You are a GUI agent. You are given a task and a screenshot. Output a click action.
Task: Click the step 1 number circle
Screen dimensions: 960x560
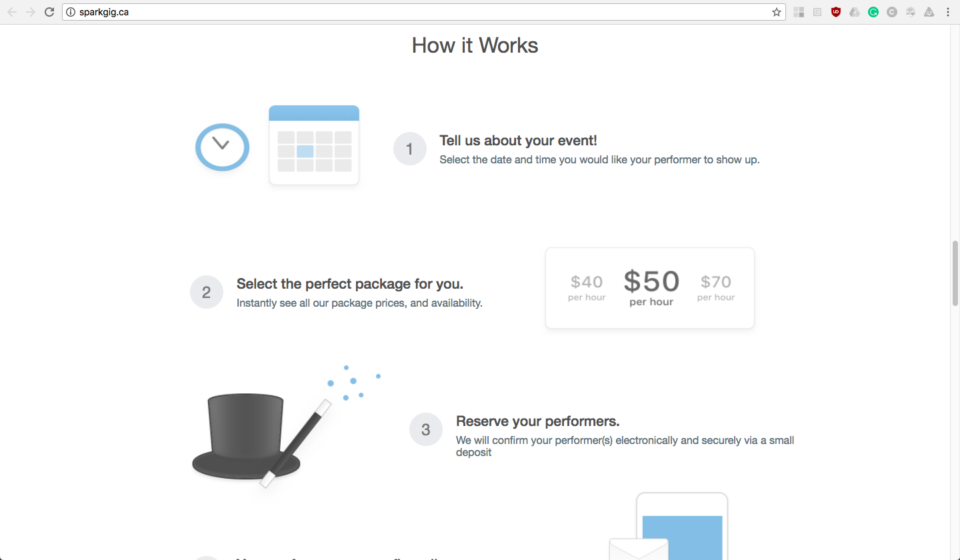point(409,149)
